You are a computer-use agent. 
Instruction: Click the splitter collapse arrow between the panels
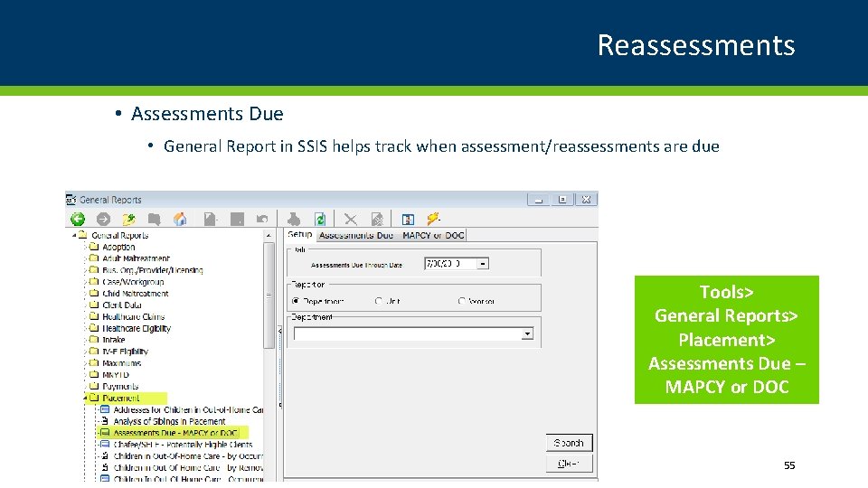[279, 331]
